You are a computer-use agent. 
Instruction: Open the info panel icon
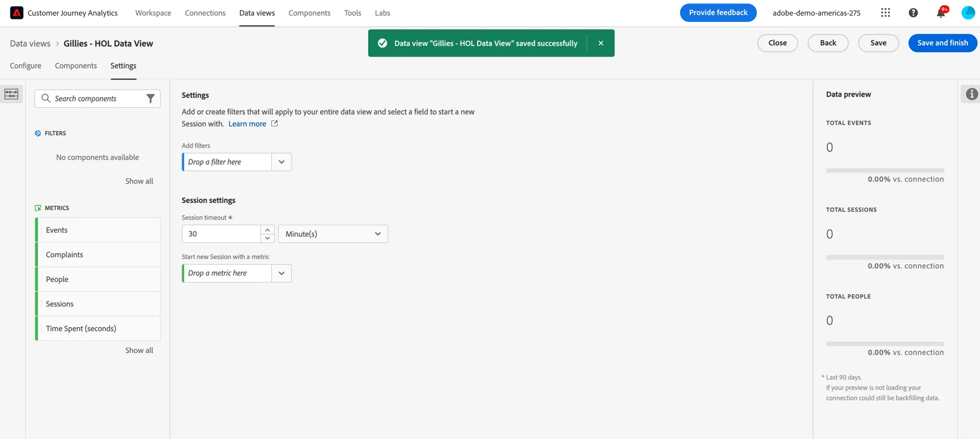(971, 94)
